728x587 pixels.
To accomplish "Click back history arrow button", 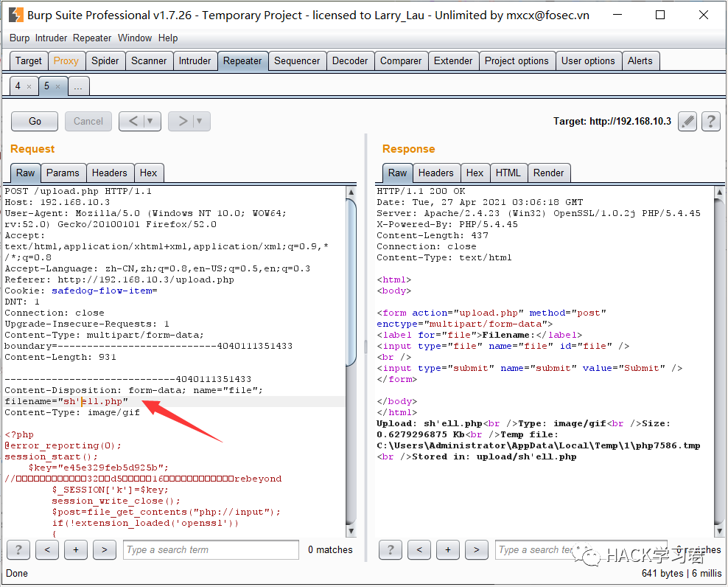I will (x=133, y=121).
